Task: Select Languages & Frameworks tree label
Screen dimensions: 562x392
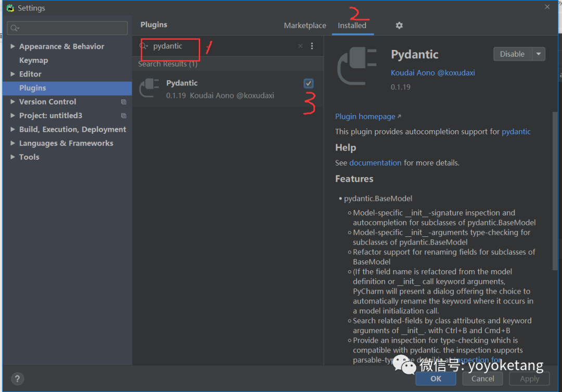Action: 66,143
